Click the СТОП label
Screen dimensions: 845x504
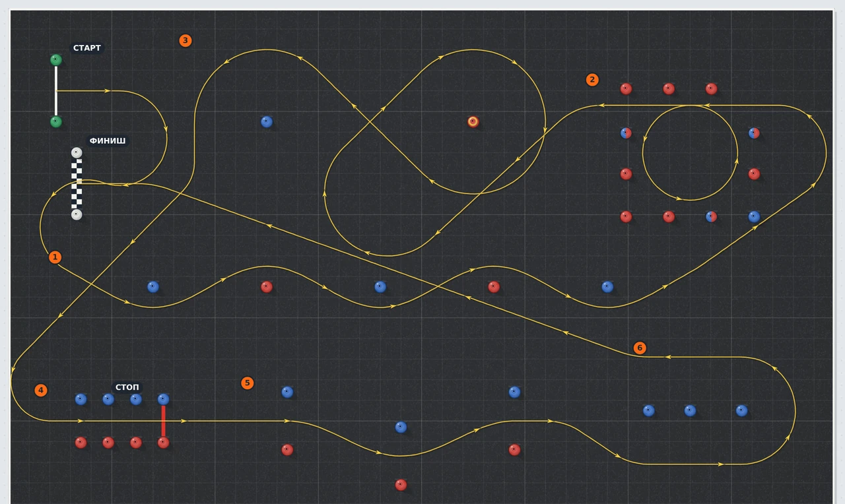[x=127, y=387]
